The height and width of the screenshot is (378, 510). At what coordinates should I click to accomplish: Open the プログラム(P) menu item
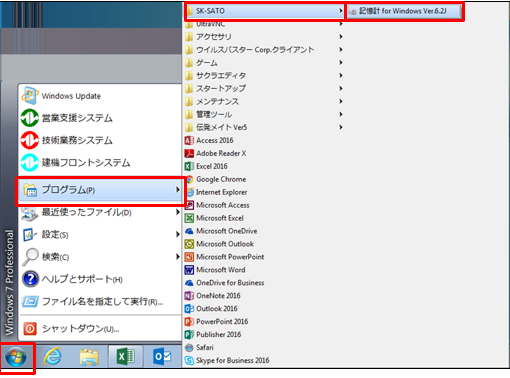tap(99, 190)
